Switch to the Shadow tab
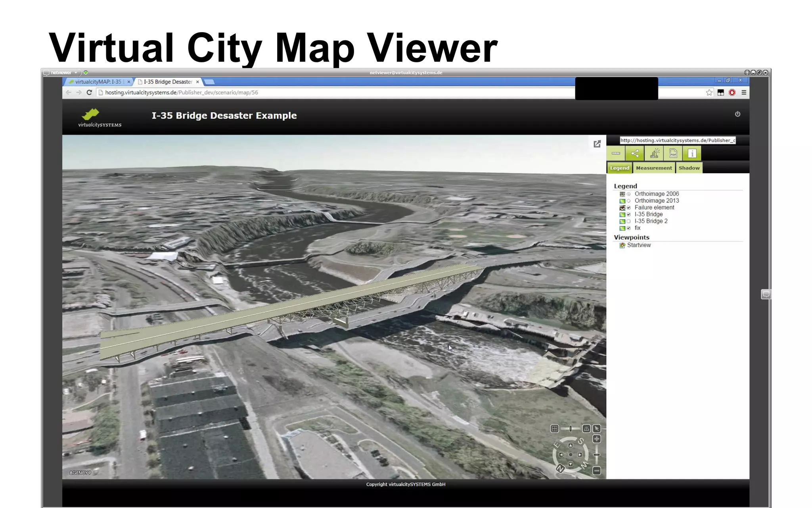 click(689, 168)
